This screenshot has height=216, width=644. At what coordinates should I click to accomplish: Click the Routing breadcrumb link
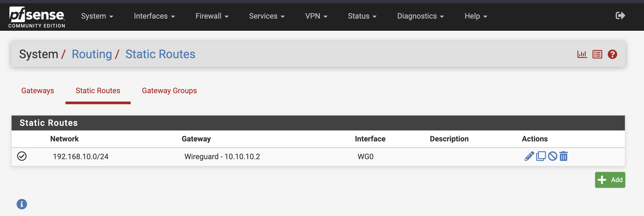[92, 54]
